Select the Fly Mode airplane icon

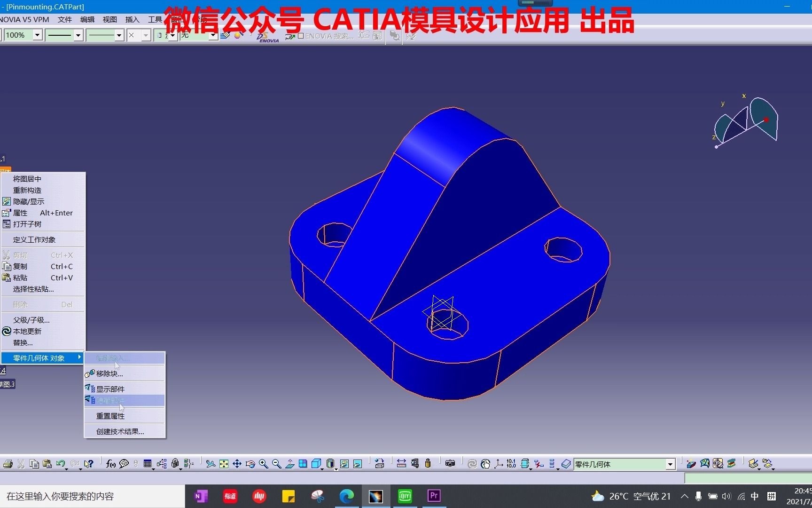[211, 464]
